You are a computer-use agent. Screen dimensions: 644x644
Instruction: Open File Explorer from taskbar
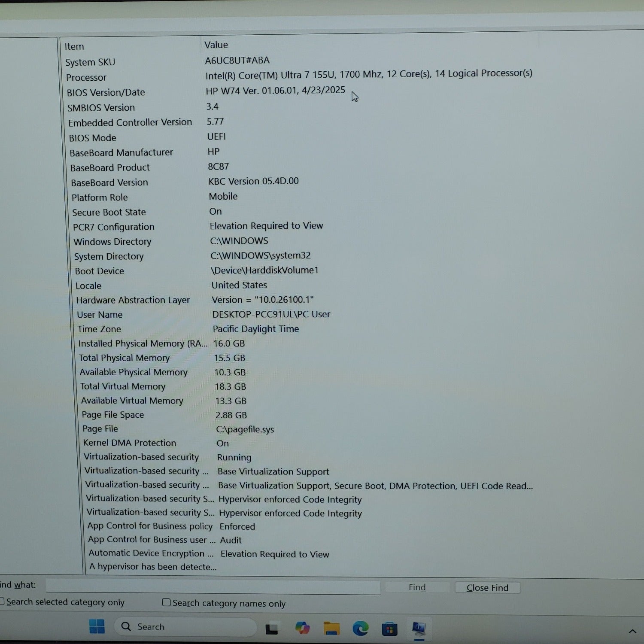(331, 629)
